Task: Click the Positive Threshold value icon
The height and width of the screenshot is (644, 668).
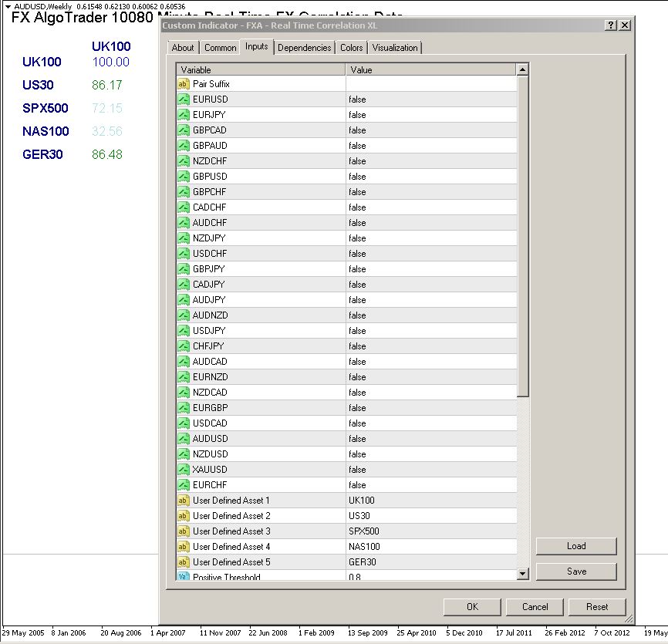Action: point(184,577)
